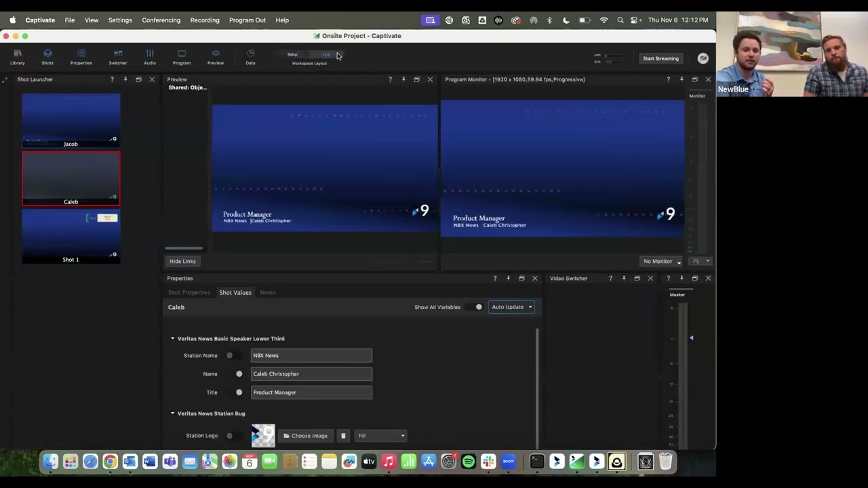Open the Auto Update dropdown

tap(512, 307)
